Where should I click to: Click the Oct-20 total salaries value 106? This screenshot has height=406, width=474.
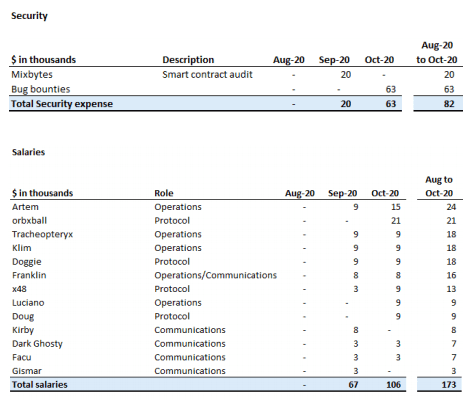[x=393, y=385]
